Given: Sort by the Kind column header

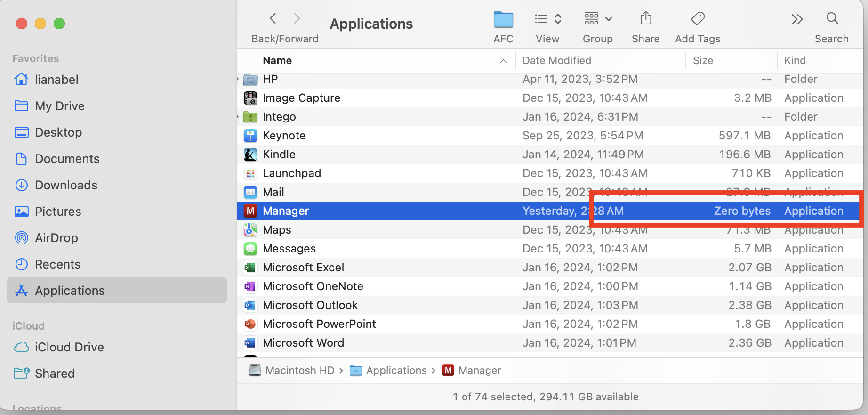Looking at the screenshot, I should 795,60.
